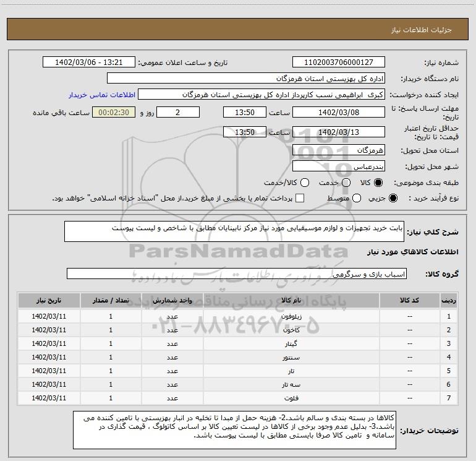Select the جزیی purchase type radio
This screenshot has height=461, width=476.
pyautogui.click(x=393, y=199)
